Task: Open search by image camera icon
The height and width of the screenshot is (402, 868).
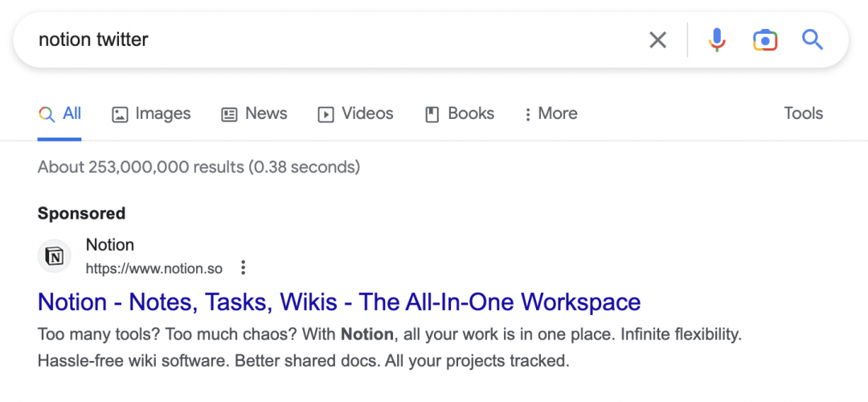Action: [x=764, y=39]
